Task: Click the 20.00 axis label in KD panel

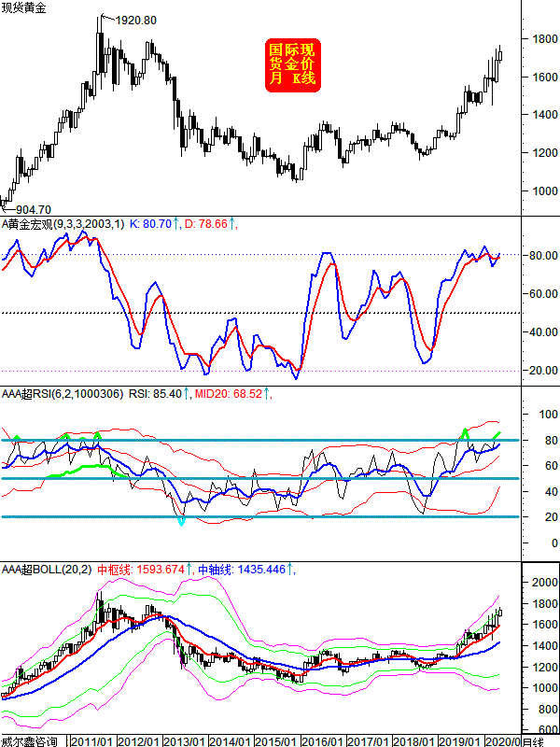Action: click(x=543, y=370)
